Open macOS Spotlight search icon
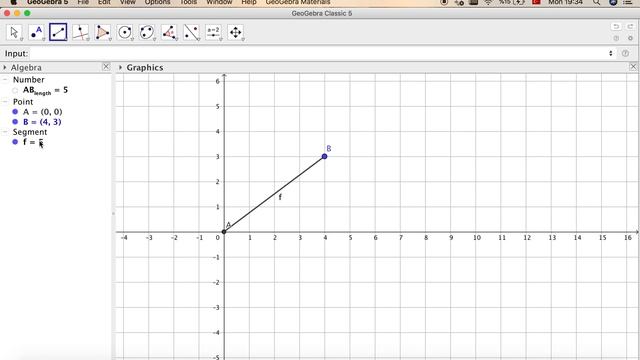This screenshot has width=640, height=360. tap(596, 2)
